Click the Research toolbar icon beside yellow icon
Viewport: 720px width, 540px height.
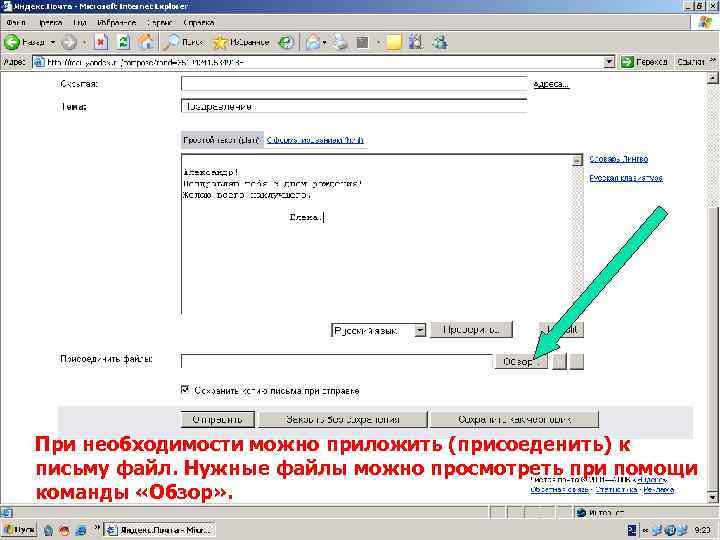(416, 42)
